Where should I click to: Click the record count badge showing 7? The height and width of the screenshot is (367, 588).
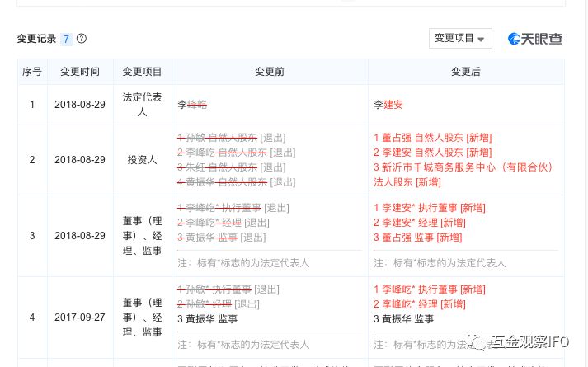tap(66, 39)
